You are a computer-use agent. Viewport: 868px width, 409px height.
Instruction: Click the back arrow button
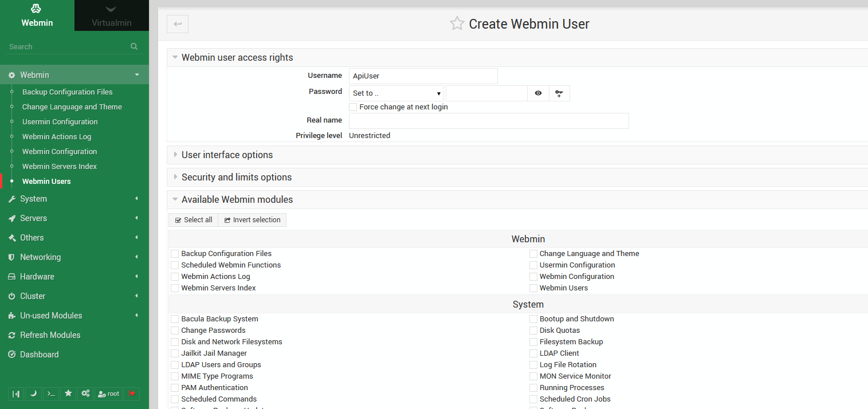[178, 24]
